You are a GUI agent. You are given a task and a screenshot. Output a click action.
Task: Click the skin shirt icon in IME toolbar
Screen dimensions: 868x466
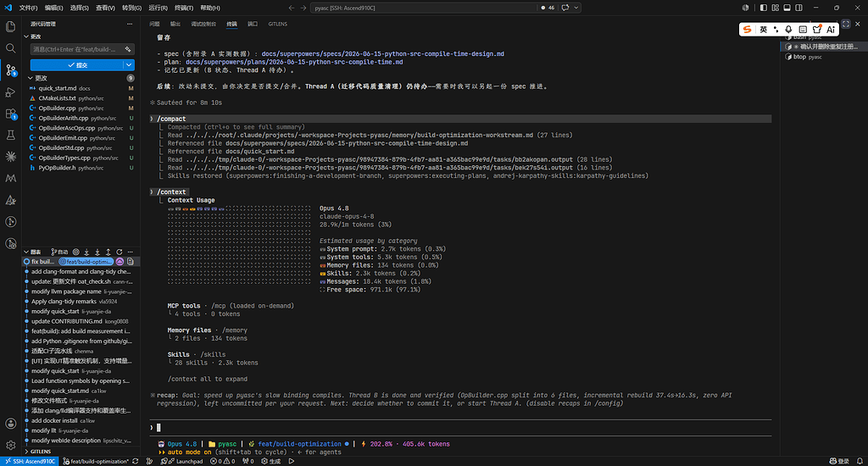pyautogui.click(x=816, y=30)
